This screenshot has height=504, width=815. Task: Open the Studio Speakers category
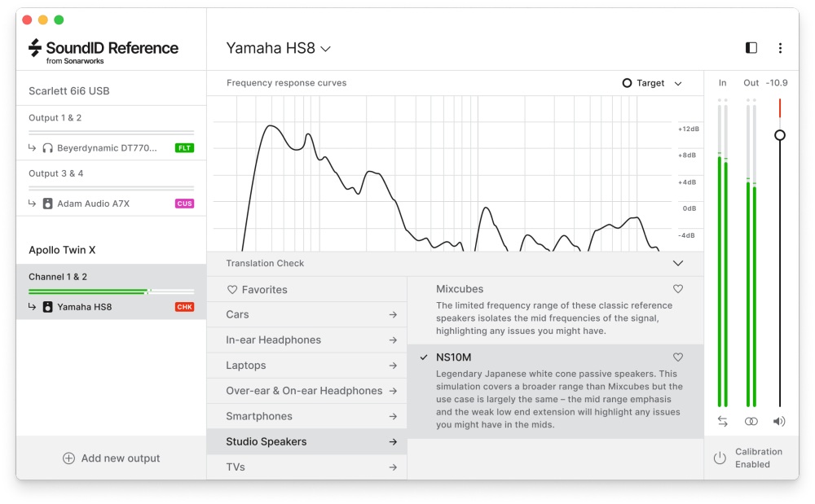point(306,440)
